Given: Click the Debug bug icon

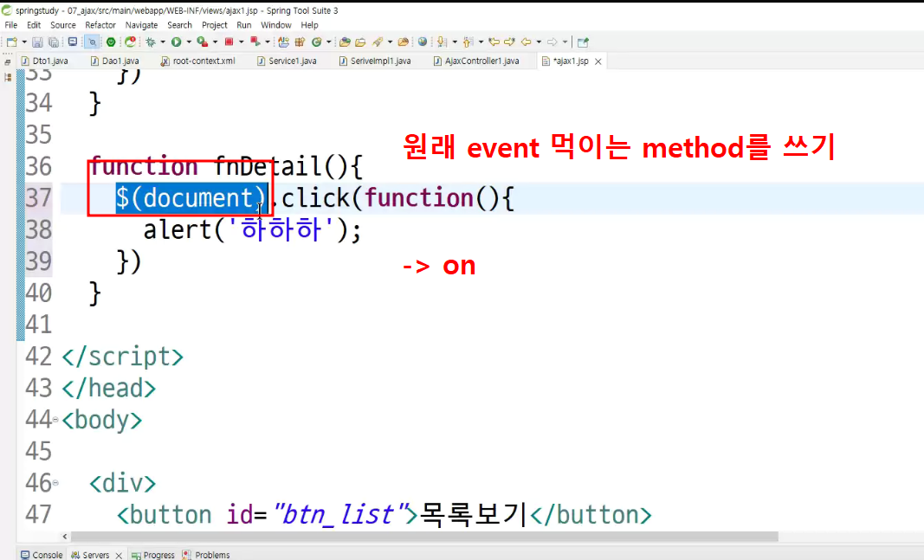Looking at the screenshot, I should coord(151,42).
